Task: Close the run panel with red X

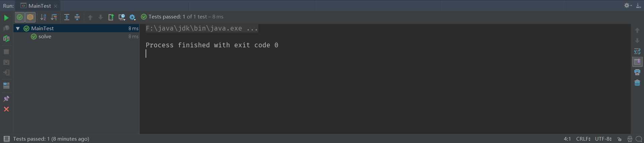Action: 6,109
